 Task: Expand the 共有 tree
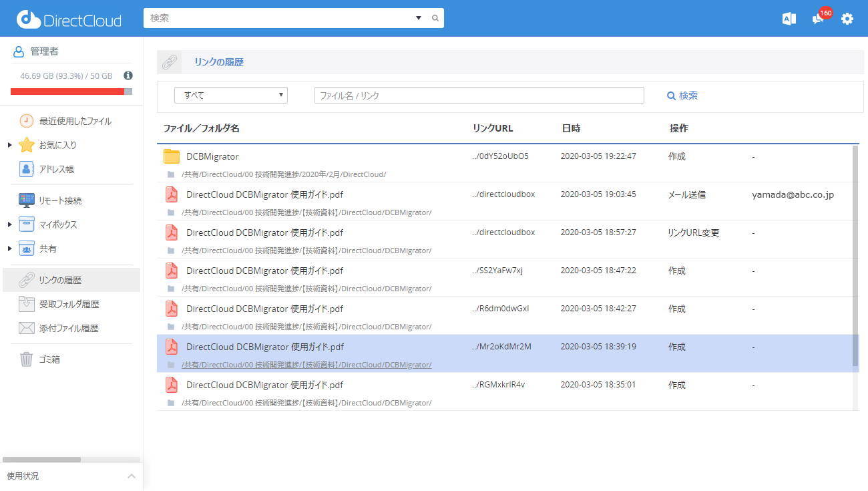pos(9,249)
